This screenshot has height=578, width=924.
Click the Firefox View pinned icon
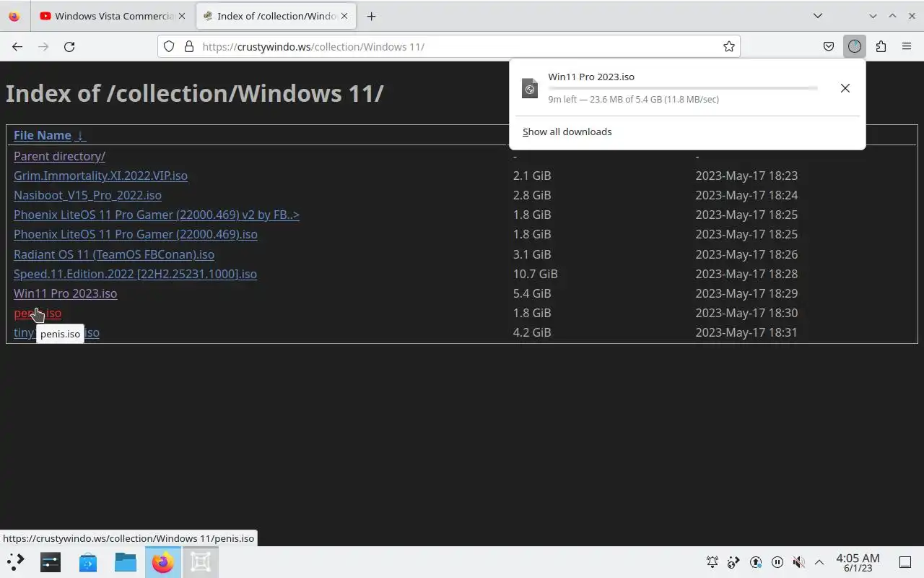(x=14, y=16)
